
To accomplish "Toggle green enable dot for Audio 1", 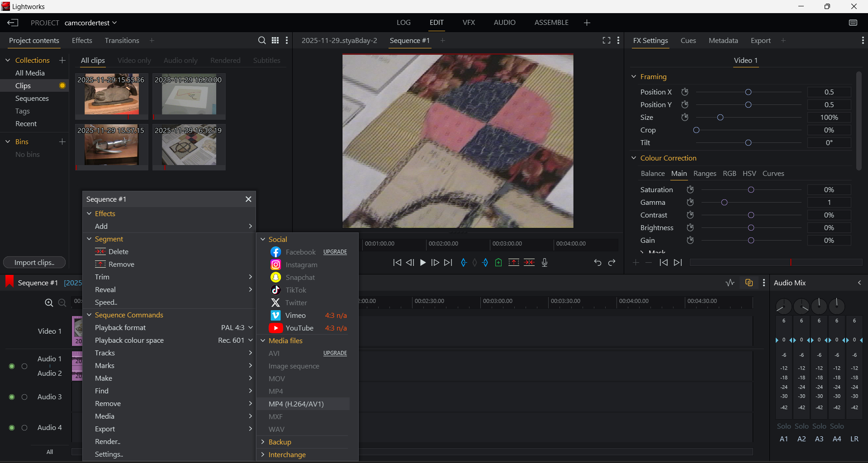I will tap(12, 366).
